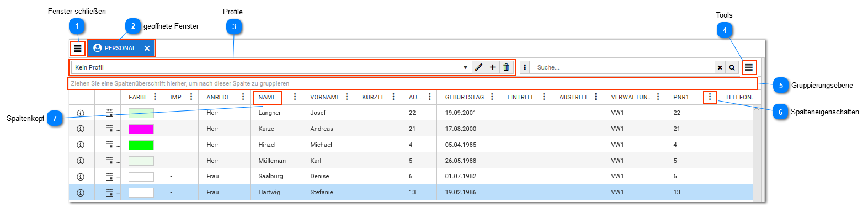The image size is (868, 207).
Task: Sort by the FARBE column header
Action: (138, 97)
